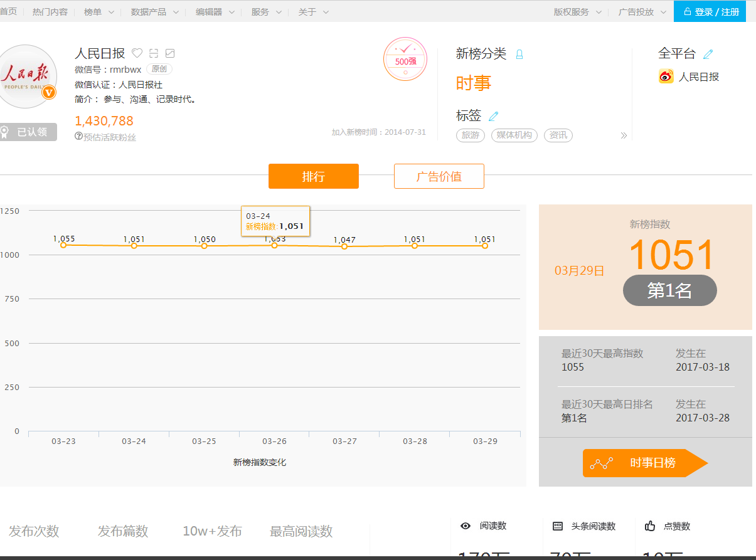
Task: Select the 发布次数 tab
Action: 34,531
